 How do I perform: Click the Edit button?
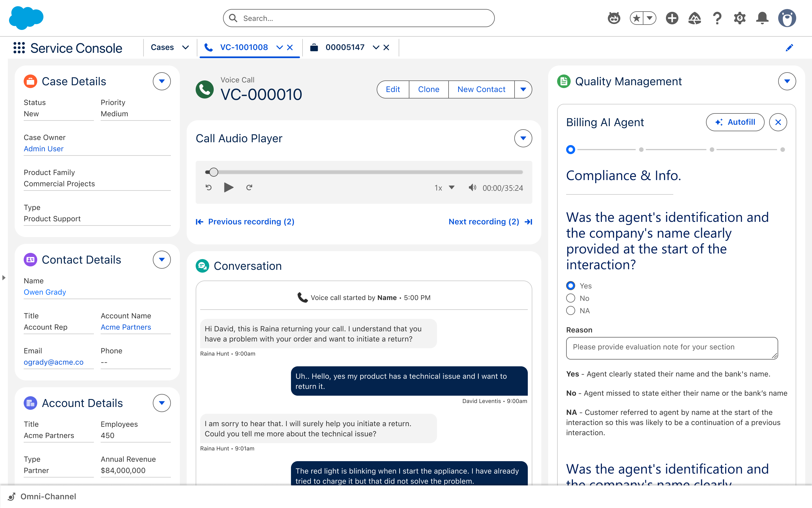(x=393, y=89)
